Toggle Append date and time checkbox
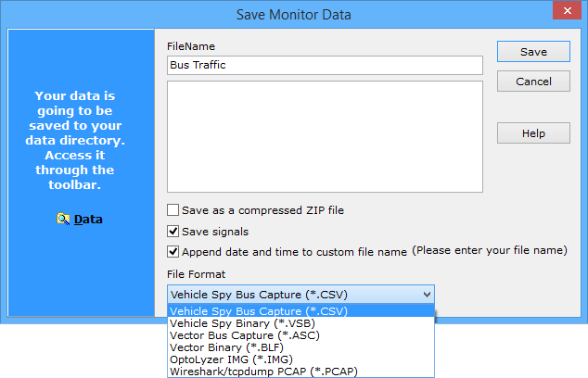This screenshot has width=588, height=378. click(173, 251)
